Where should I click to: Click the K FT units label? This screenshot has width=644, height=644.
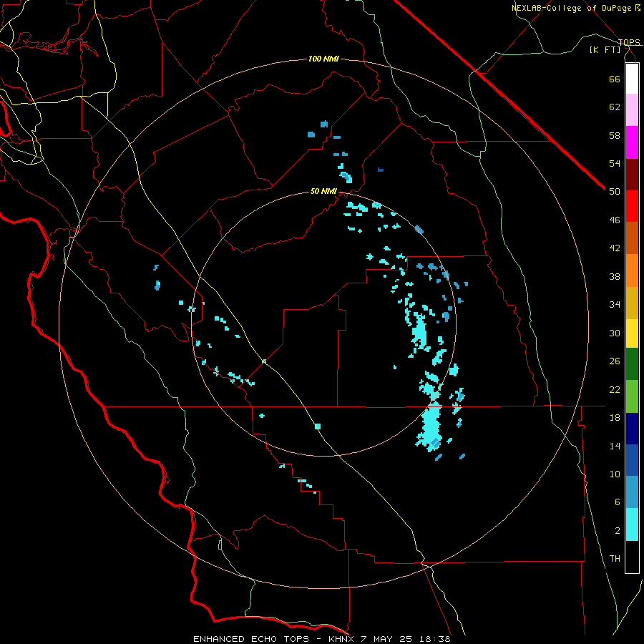(605, 49)
